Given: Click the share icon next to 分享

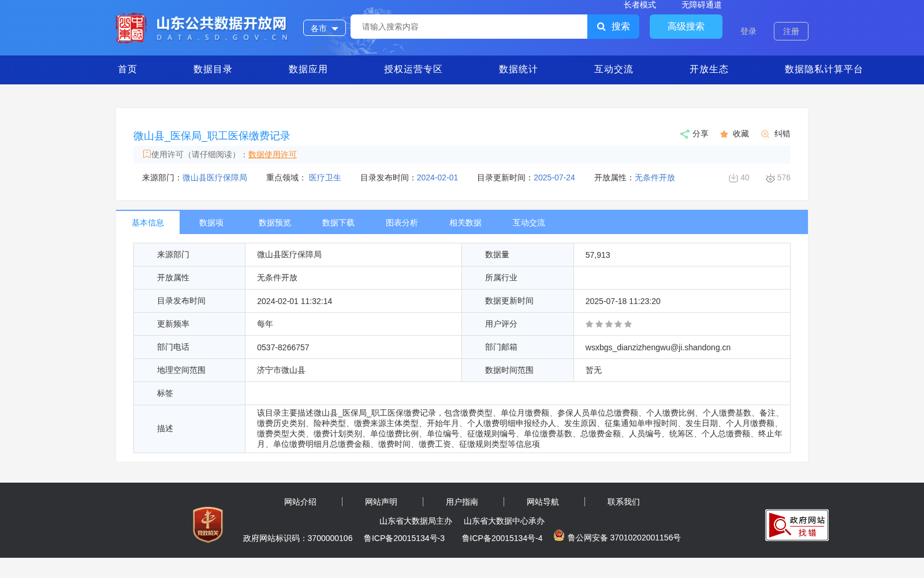Looking at the screenshot, I should [684, 134].
